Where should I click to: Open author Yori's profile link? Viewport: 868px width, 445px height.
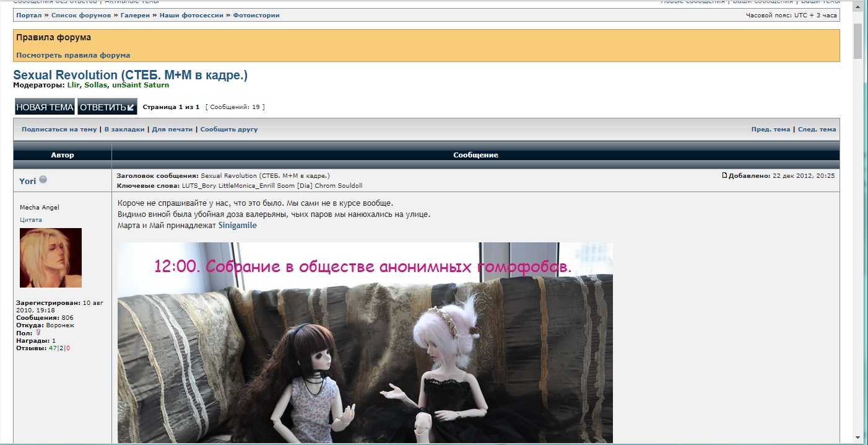click(x=27, y=181)
